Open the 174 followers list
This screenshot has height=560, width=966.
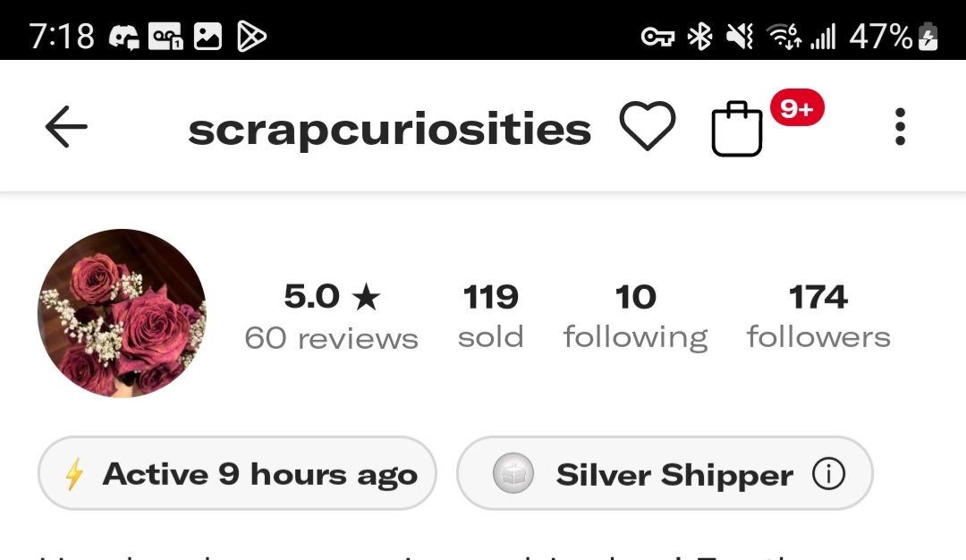tap(818, 316)
